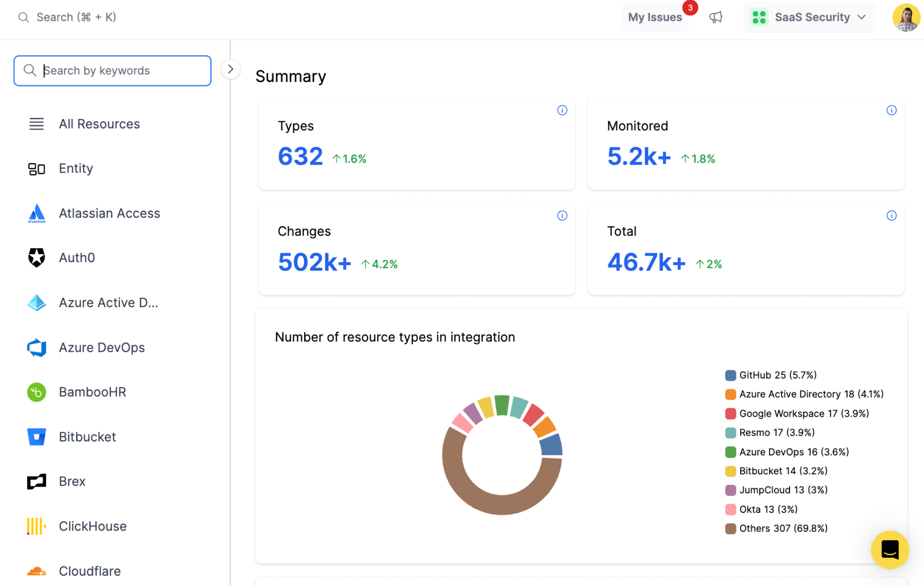The width and height of the screenshot is (924, 586).
Task: Click the 46.7k+ Total value
Action: point(646,262)
